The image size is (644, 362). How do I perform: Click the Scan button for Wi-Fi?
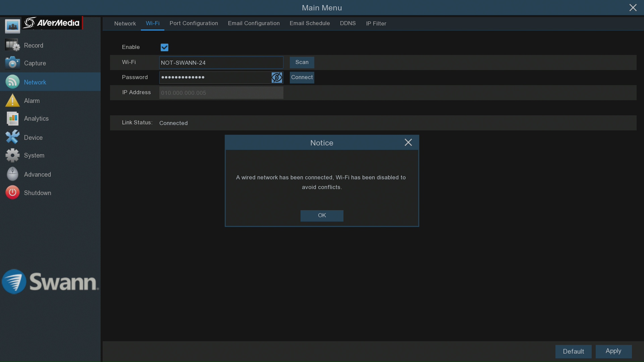pyautogui.click(x=302, y=62)
